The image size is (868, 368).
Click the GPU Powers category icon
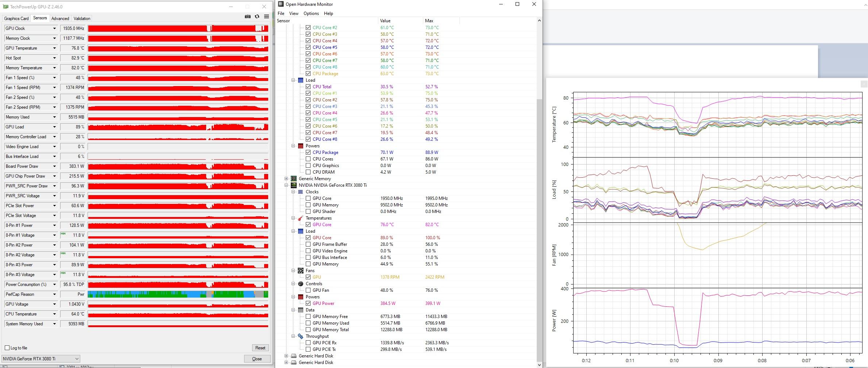pos(301,297)
